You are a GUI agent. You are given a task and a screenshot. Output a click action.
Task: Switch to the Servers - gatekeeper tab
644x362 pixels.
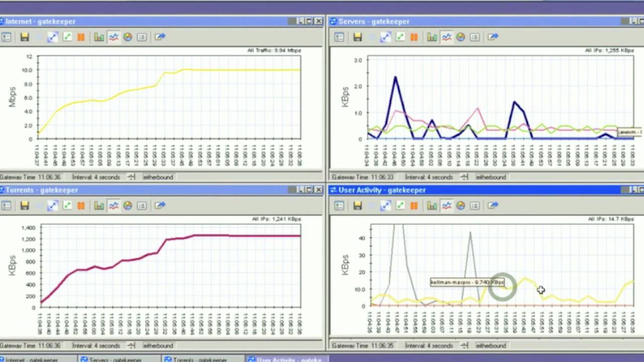(x=120, y=359)
